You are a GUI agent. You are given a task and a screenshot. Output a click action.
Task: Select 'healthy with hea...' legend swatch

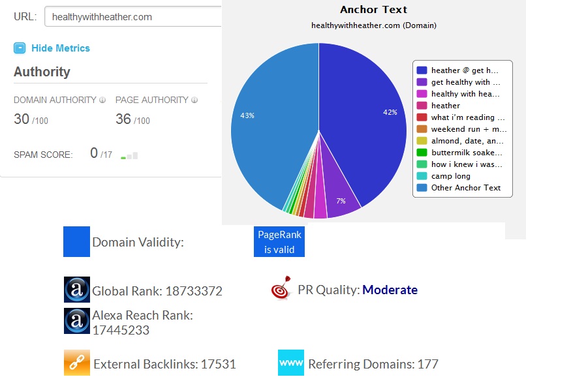point(422,94)
